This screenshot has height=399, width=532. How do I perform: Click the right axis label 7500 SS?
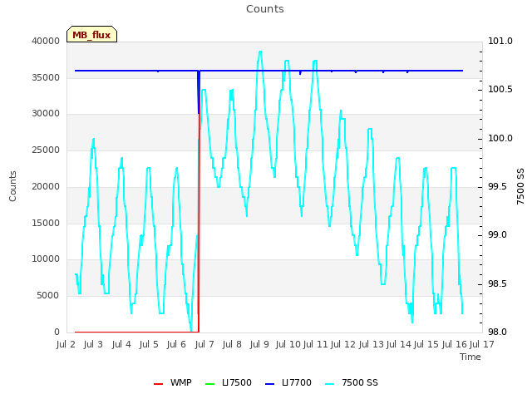[520, 186]
